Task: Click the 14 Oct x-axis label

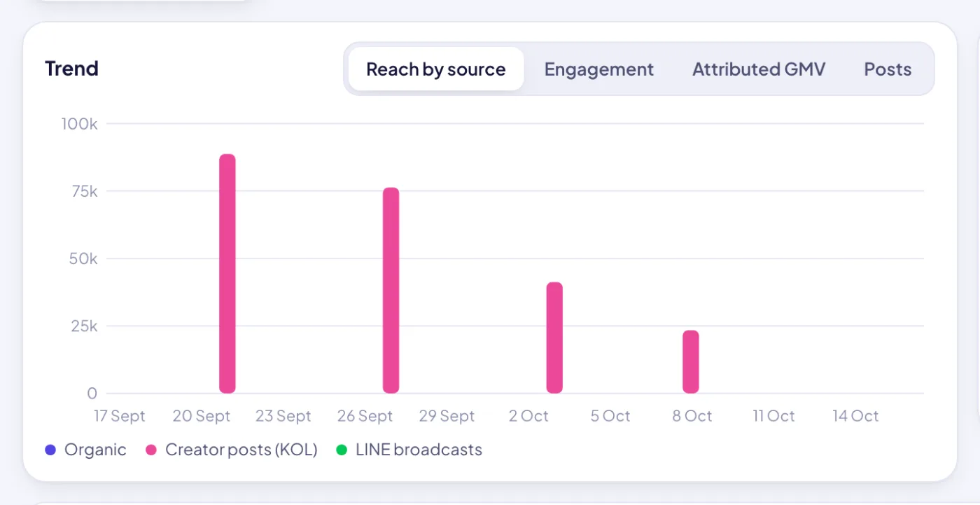Action: (855, 416)
